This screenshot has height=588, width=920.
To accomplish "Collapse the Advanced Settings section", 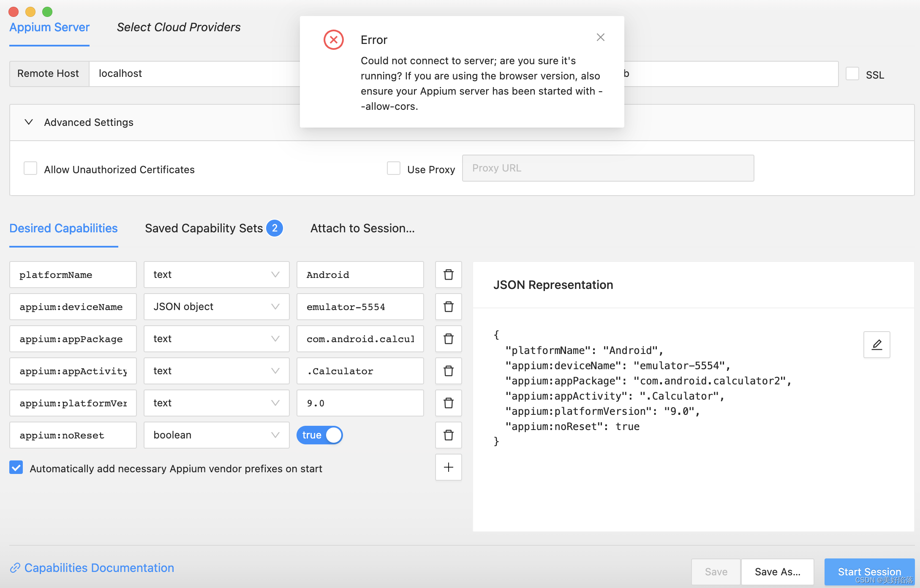I will (x=29, y=122).
